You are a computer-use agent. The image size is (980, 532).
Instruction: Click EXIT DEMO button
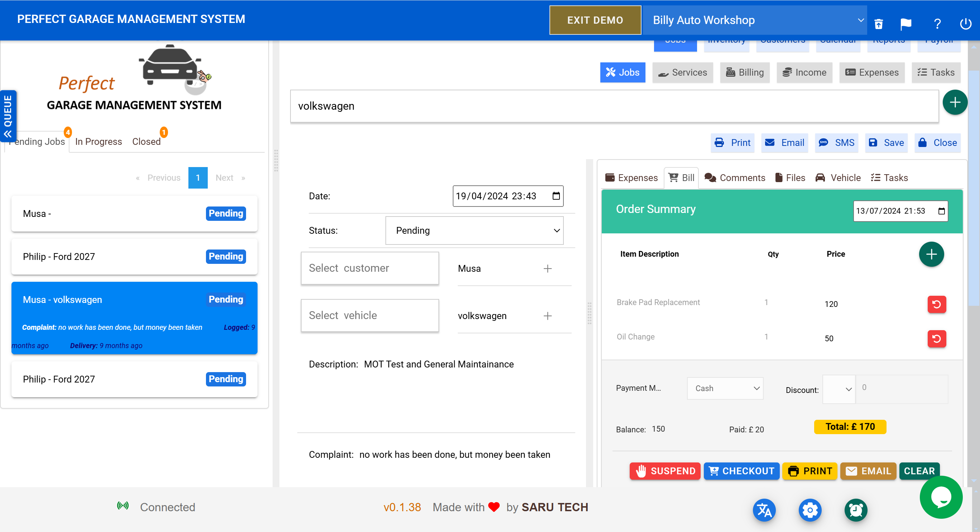point(595,20)
